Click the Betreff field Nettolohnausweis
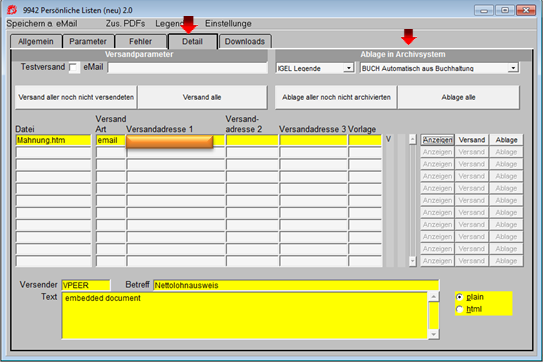Viewport: 543px width, 363px height. click(296, 285)
